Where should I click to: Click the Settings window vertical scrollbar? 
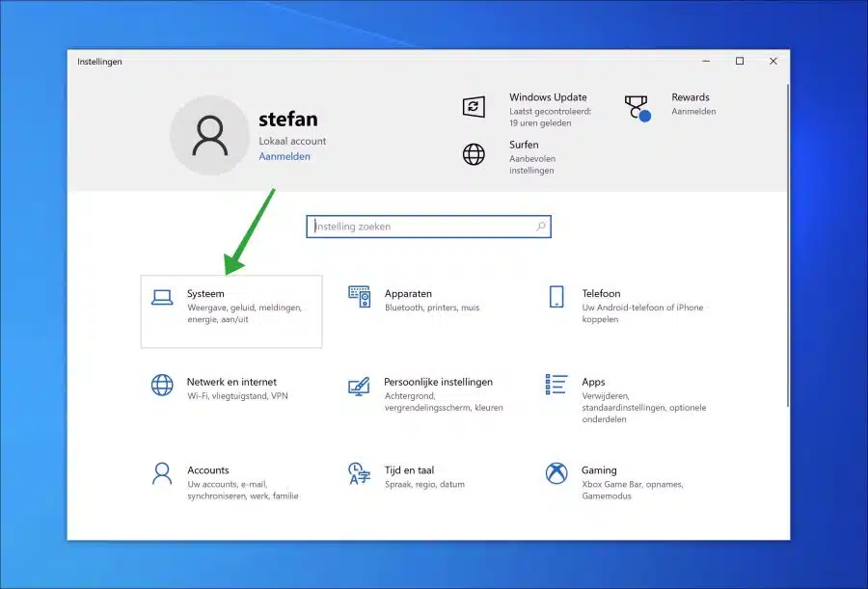click(787, 246)
